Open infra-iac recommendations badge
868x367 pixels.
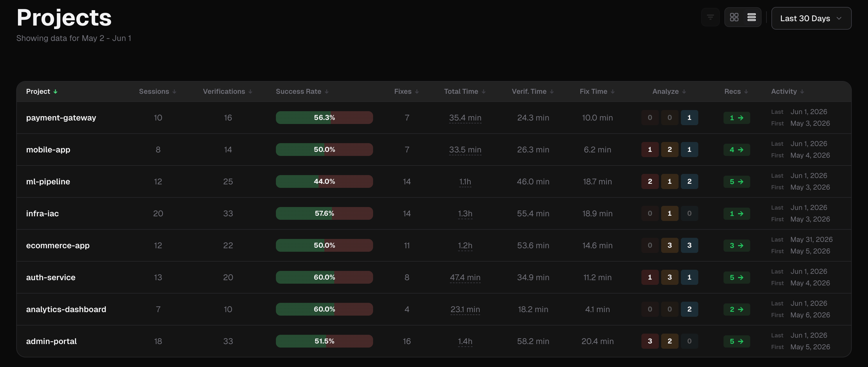click(x=737, y=213)
